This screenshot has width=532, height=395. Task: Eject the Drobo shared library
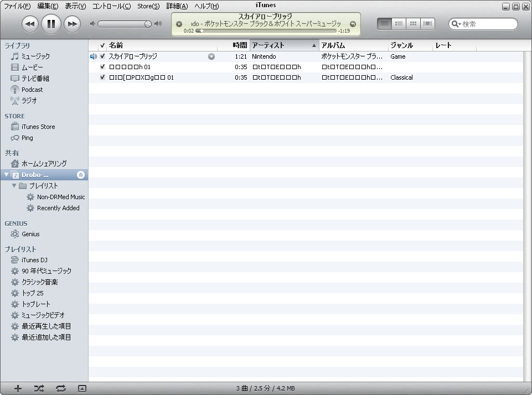[81, 175]
